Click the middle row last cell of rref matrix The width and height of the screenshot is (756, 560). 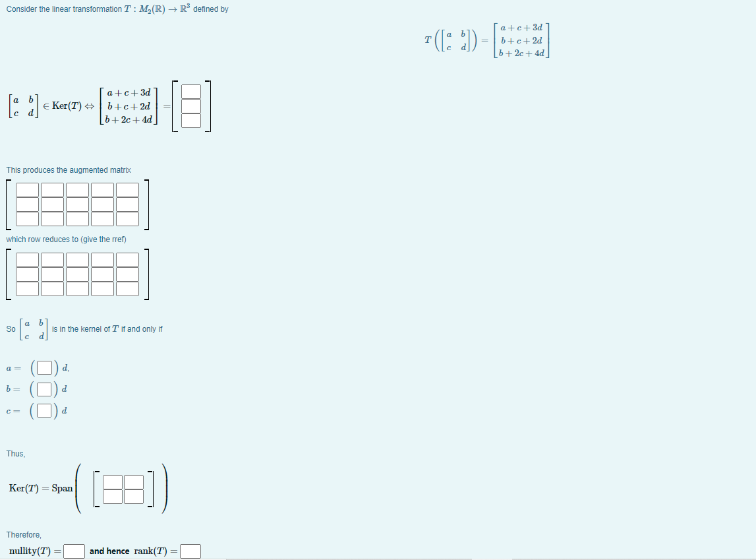click(x=127, y=274)
